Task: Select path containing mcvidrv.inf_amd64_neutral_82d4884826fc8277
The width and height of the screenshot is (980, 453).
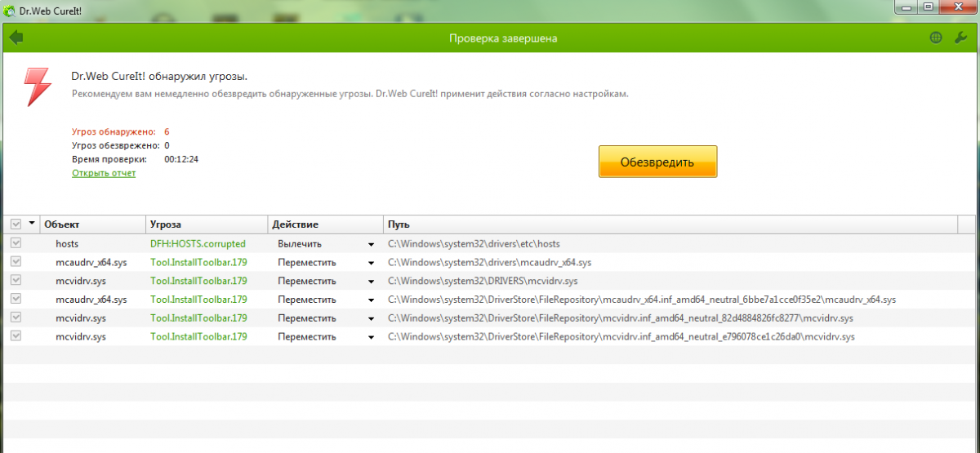Action: pos(621,318)
